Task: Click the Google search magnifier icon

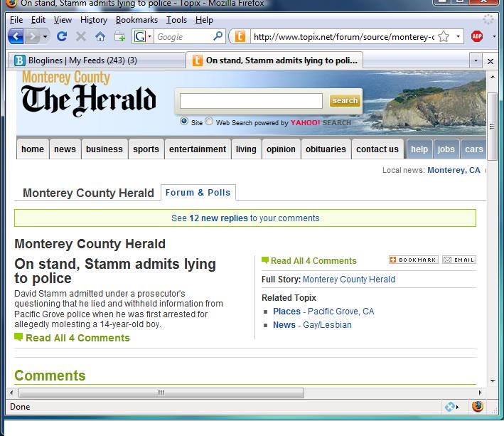Action: pos(218,36)
